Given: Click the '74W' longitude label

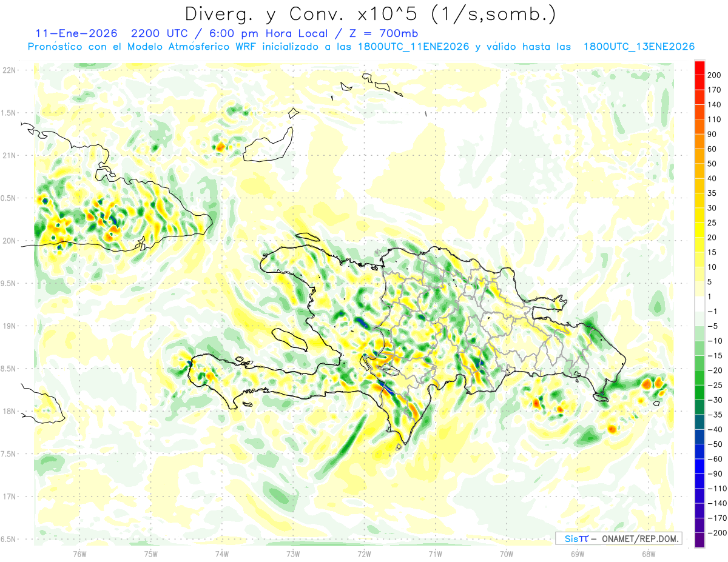Looking at the screenshot, I should pyautogui.click(x=222, y=553).
